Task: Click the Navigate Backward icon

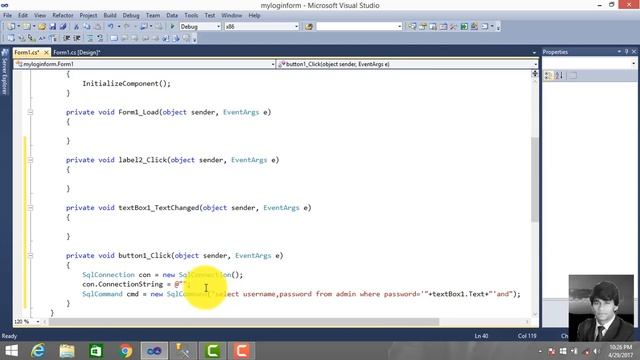Action: click(x=144, y=27)
